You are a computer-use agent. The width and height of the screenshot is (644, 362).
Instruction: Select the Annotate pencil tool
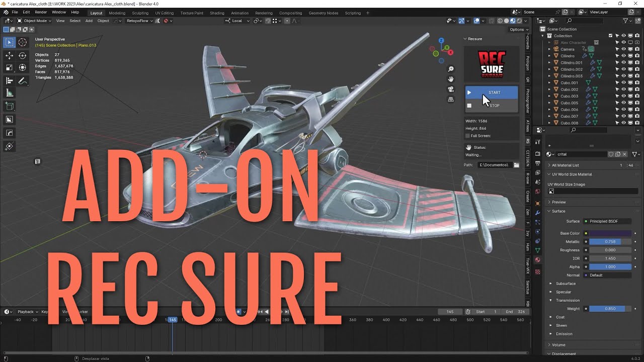23,80
